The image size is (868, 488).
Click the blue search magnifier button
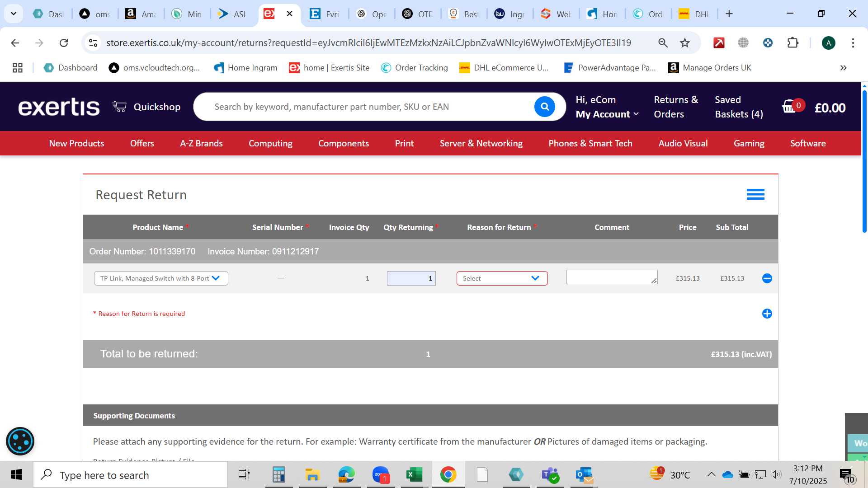point(545,107)
